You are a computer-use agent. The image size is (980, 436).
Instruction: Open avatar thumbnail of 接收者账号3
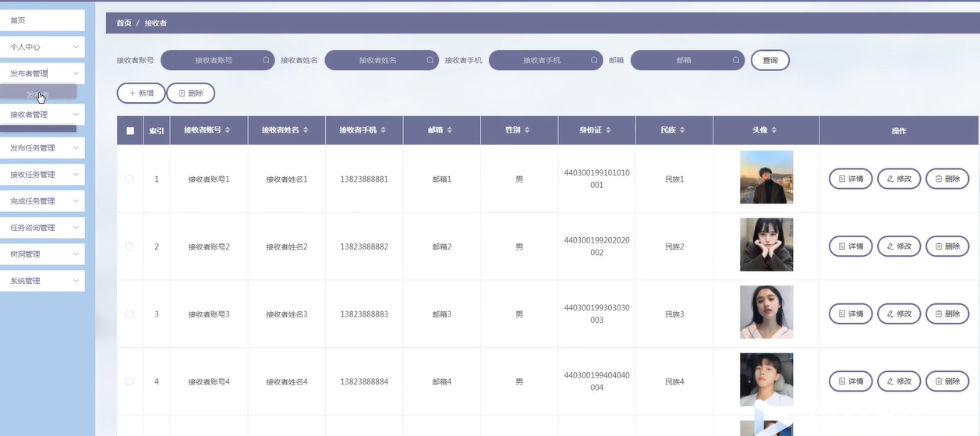(766, 312)
